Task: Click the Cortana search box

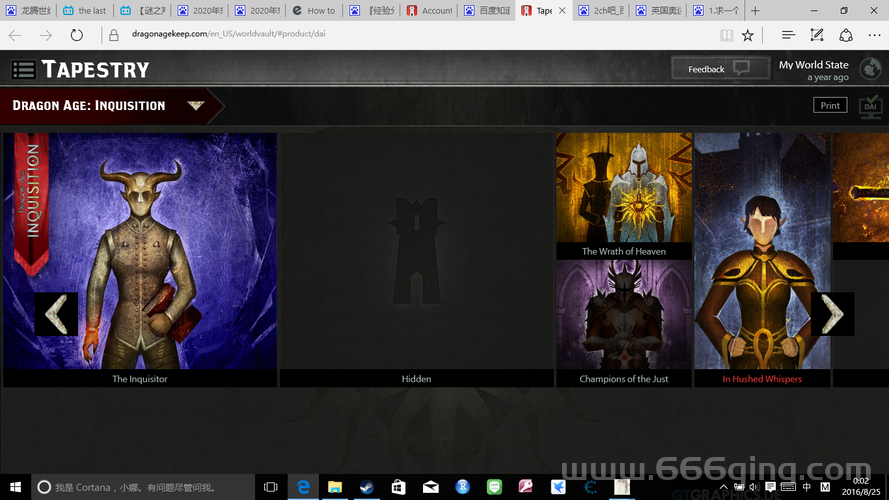Action: [143, 487]
